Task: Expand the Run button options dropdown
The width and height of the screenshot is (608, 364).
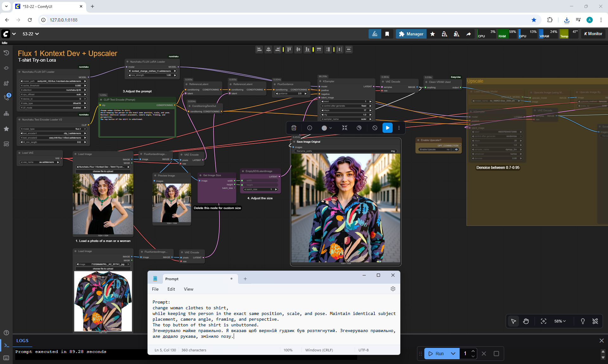Action: [x=453, y=354]
